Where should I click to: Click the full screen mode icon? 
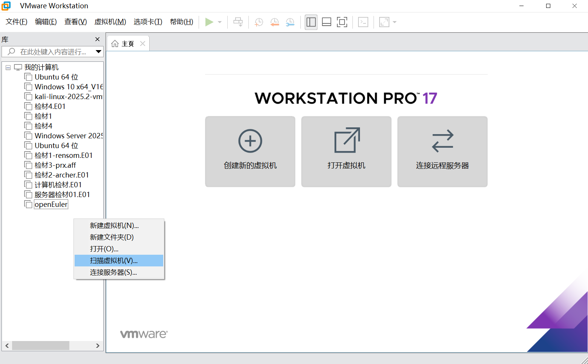[x=342, y=22]
